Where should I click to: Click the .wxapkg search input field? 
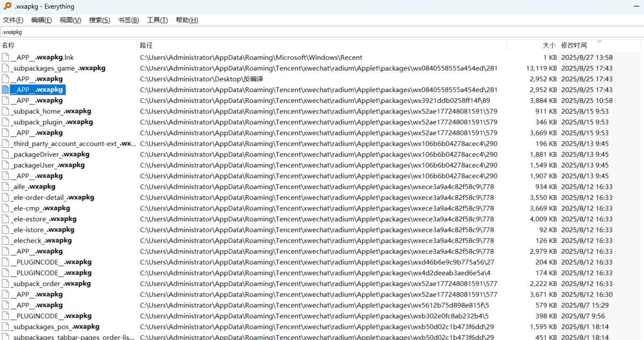[321, 32]
